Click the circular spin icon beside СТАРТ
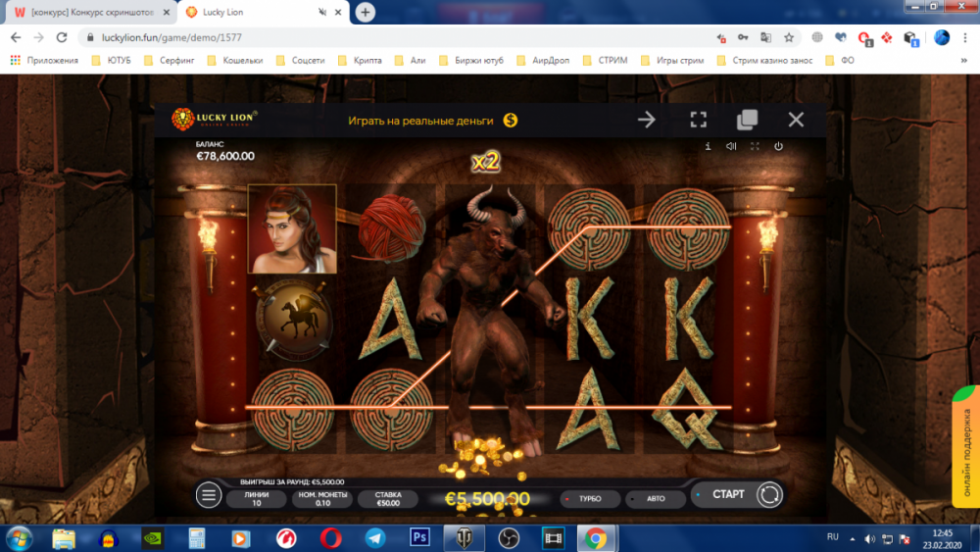Image resolution: width=980 pixels, height=552 pixels. point(769,495)
